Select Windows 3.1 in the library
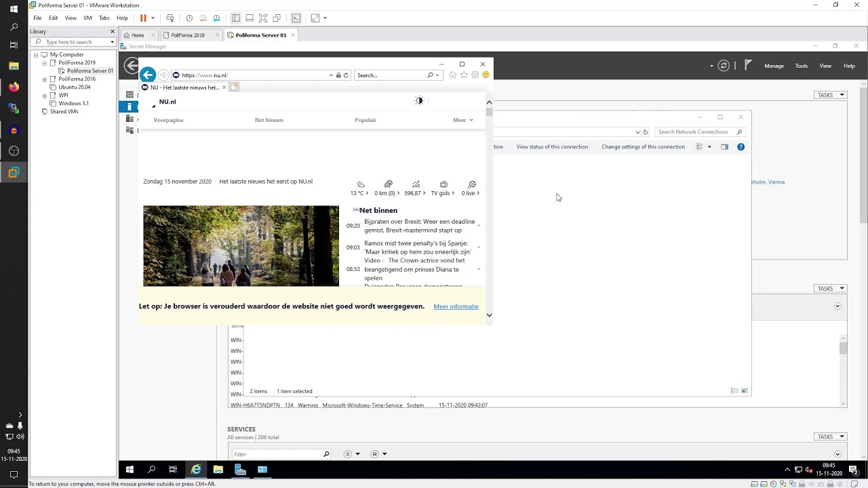 73,104
